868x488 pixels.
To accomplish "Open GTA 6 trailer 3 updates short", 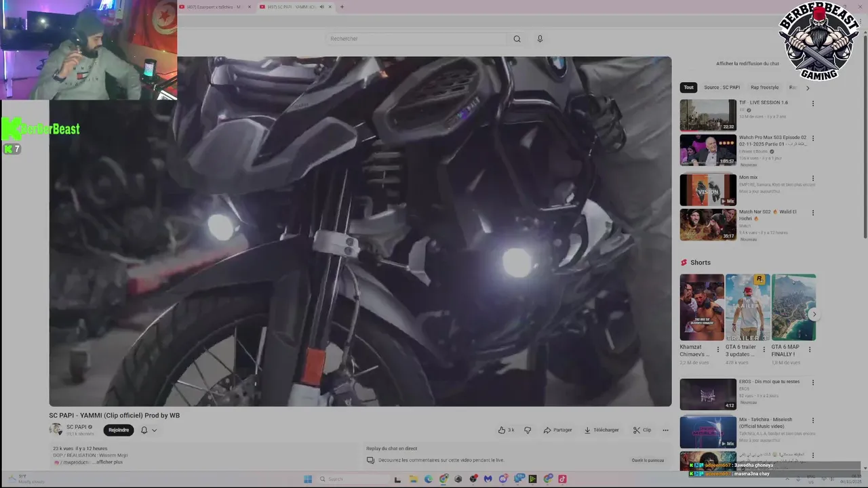I will point(747,307).
